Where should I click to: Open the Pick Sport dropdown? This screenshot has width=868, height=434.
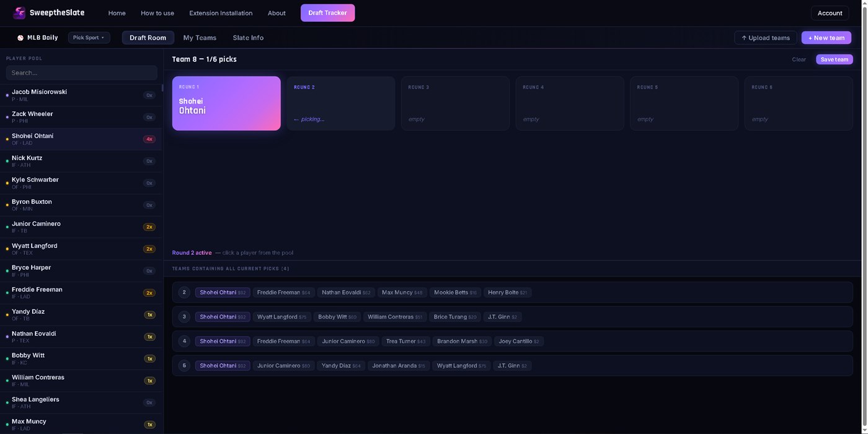coord(89,38)
